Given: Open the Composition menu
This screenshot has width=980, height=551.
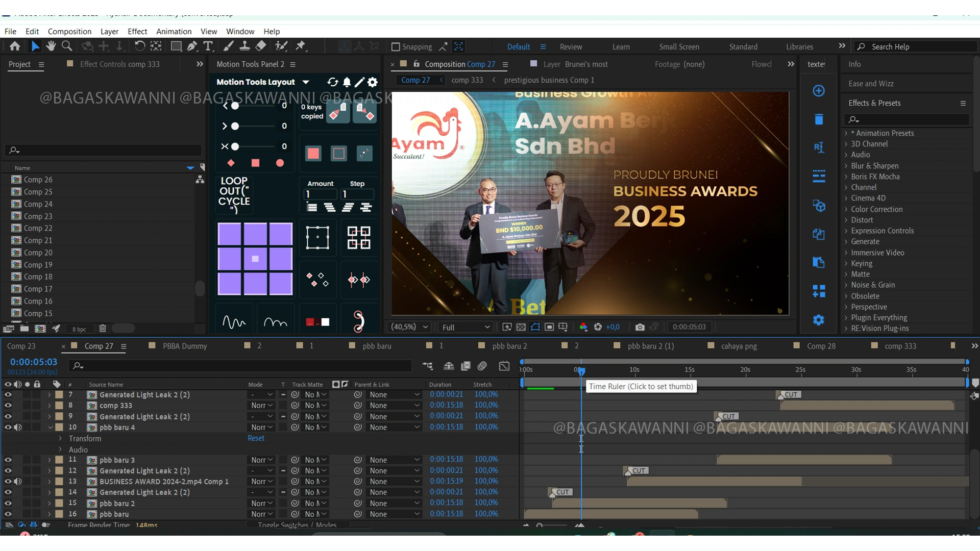Looking at the screenshot, I should coord(69,31).
